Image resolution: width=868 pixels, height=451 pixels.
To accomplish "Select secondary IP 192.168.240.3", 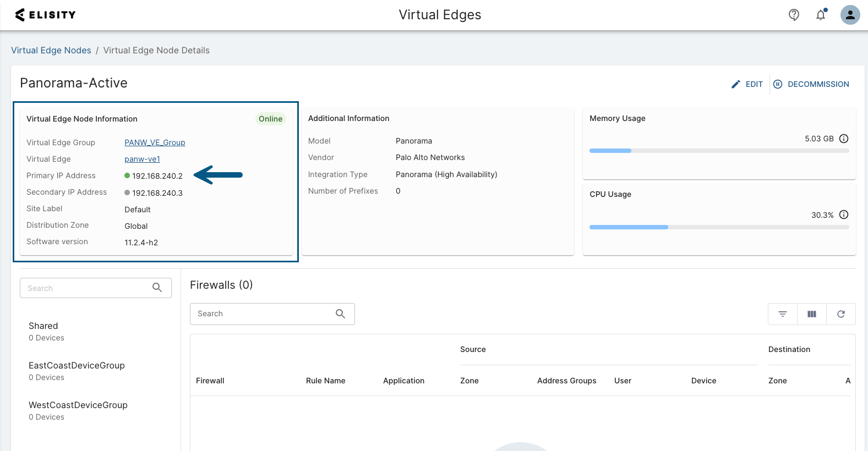I will tap(157, 193).
